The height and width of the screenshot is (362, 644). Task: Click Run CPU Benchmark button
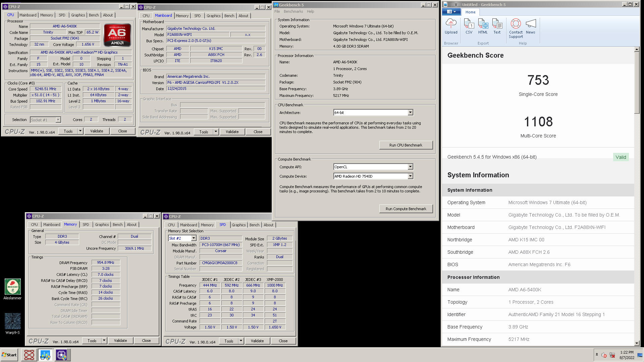(x=406, y=145)
